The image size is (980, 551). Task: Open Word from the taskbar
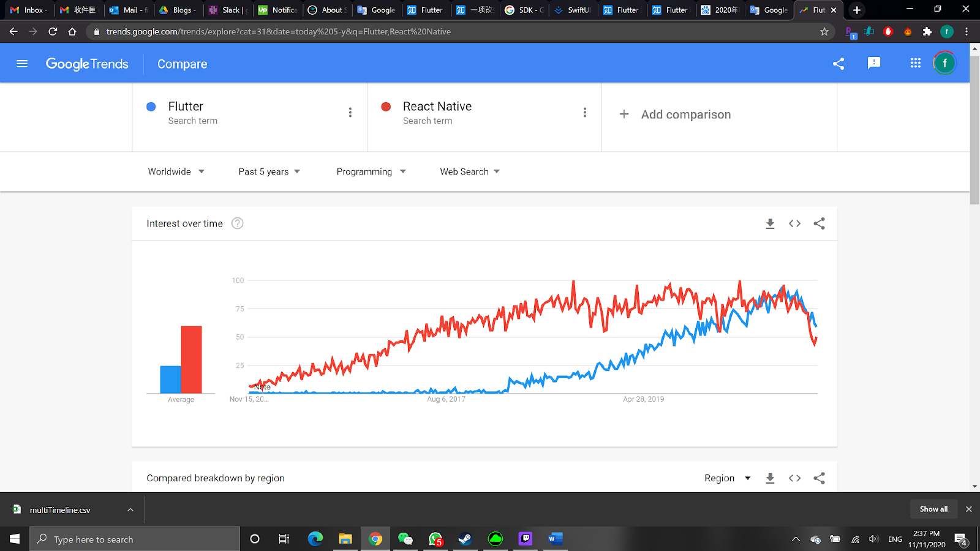(556, 539)
